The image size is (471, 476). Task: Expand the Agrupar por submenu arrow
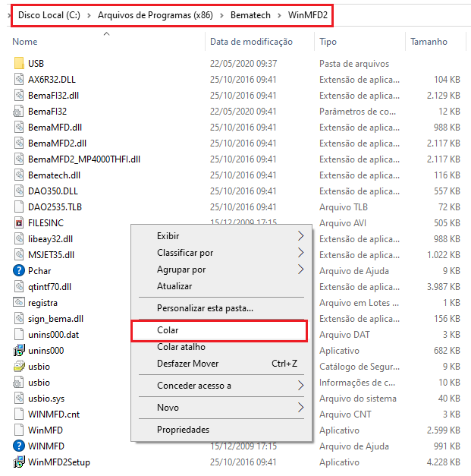pyautogui.click(x=300, y=270)
